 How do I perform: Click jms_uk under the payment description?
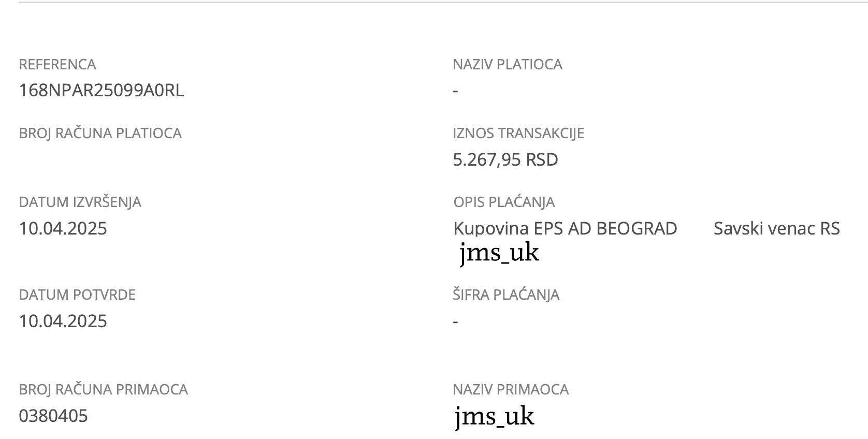pyautogui.click(x=500, y=253)
